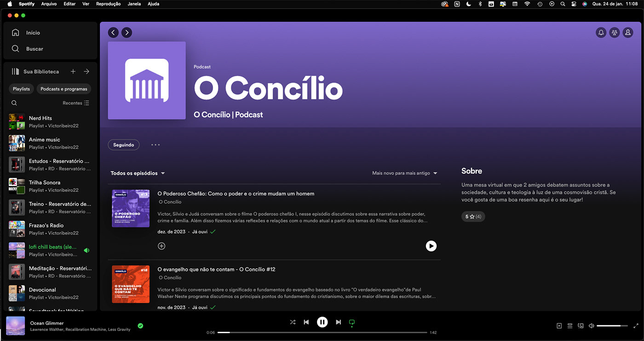Open the Nerd Hits playlist

[x=51, y=121]
